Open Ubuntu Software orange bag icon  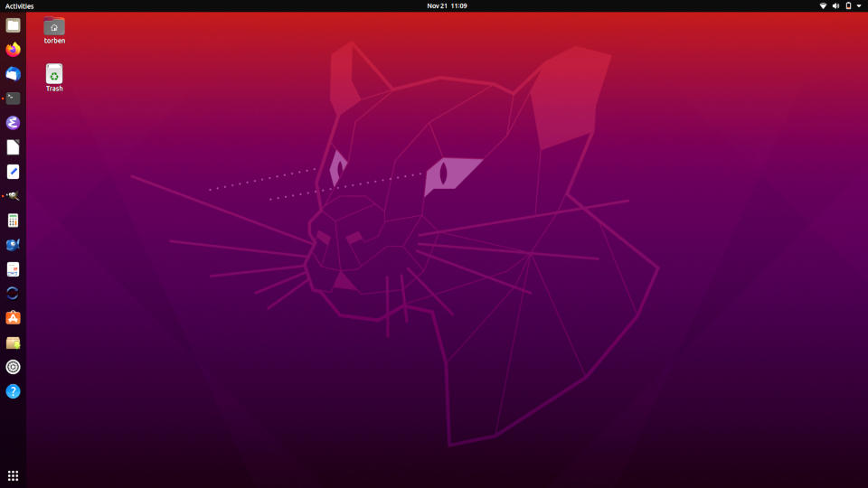click(13, 317)
